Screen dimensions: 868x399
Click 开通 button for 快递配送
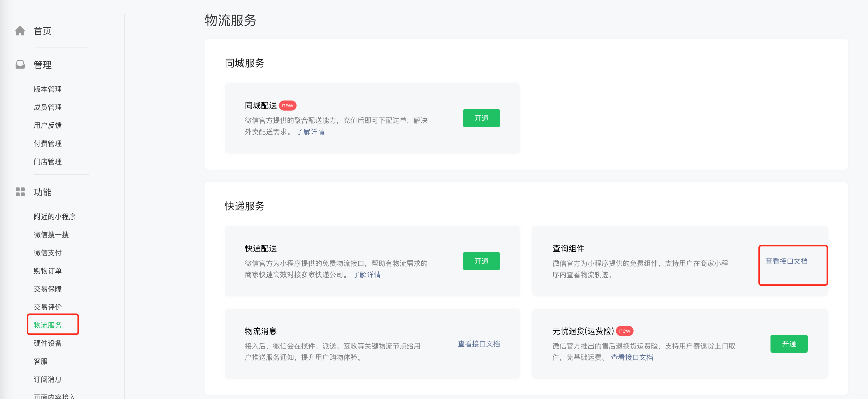coord(481,261)
